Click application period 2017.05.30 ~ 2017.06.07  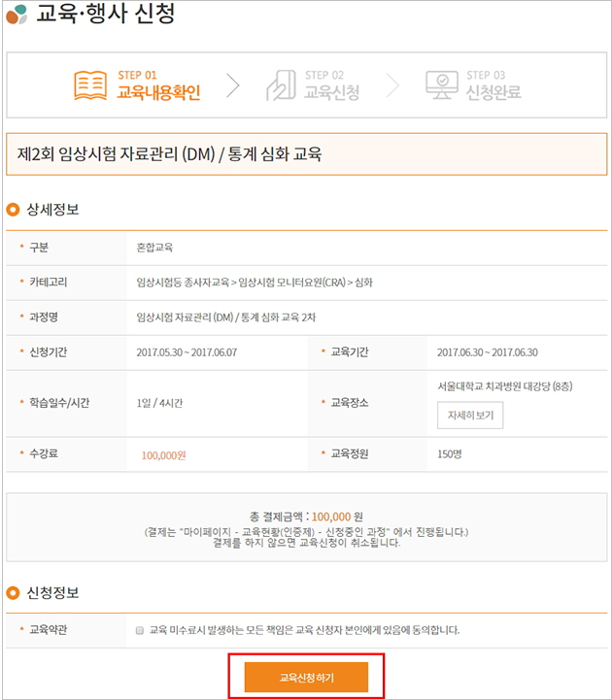(187, 352)
